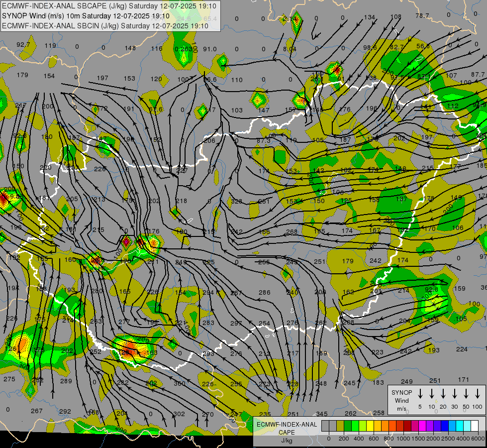This screenshot has height=448, width=487.
Task: Click the map value 254
Action: tap(264, 324)
